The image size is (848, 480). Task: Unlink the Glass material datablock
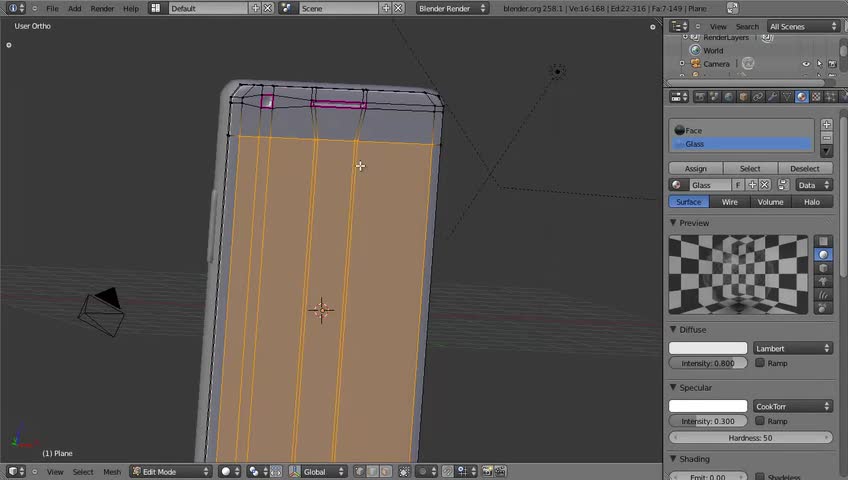click(x=764, y=185)
